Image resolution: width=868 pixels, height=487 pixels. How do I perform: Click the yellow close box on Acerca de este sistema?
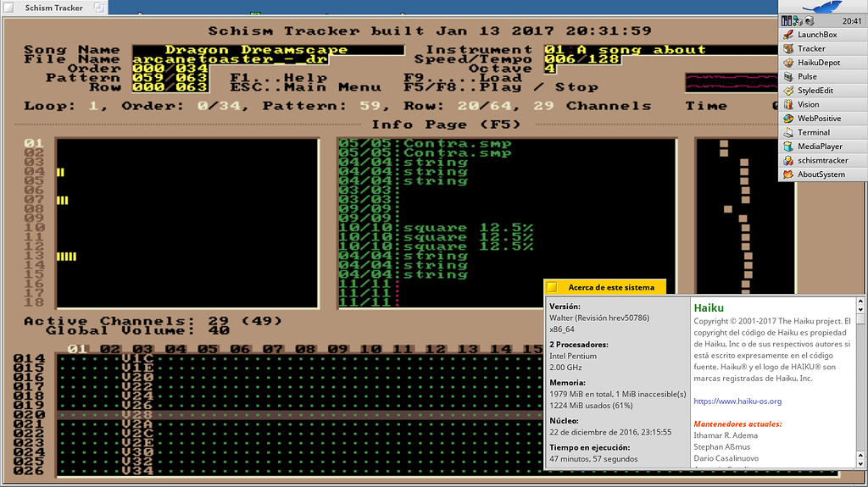552,287
